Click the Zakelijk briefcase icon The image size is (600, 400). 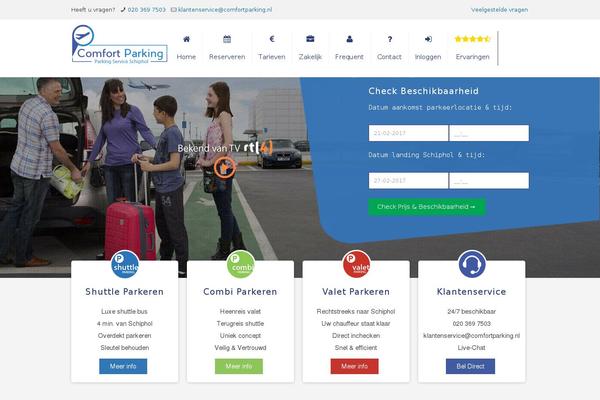point(310,39)
